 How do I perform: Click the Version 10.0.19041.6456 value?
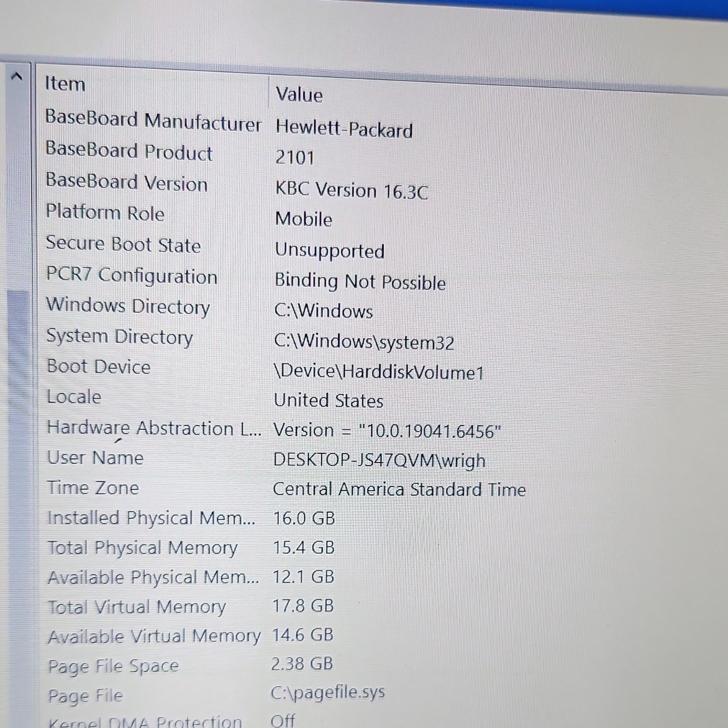pyautogui.click(x=387, y=431)
